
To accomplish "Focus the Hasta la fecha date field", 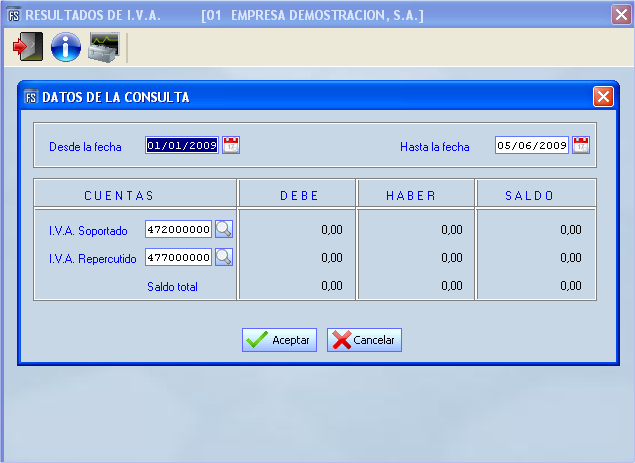I will (532, 145).
